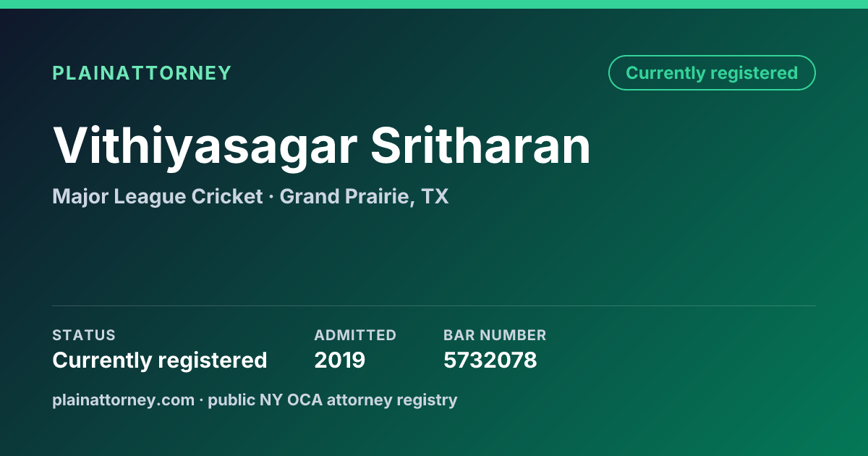Viewport: 868px width, 456px height.
Task: Click the BAR NUMBER field label
Action: (x=495, y=335)
